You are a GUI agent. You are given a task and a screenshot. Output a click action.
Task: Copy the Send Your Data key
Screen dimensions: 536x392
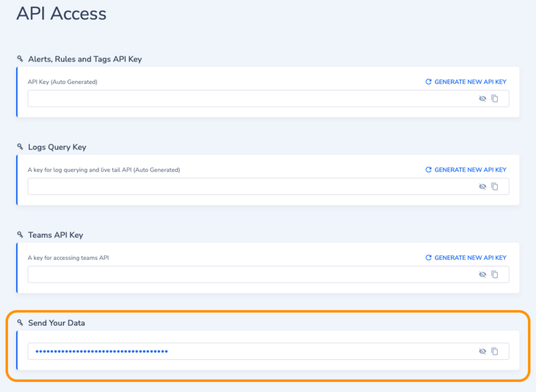(x=494, y=351)
